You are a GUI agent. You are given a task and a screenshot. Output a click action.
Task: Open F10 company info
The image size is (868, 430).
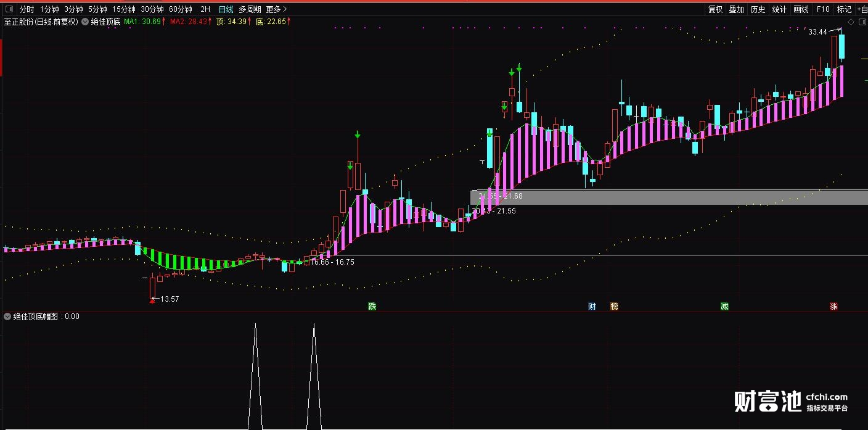click(823, 9)
